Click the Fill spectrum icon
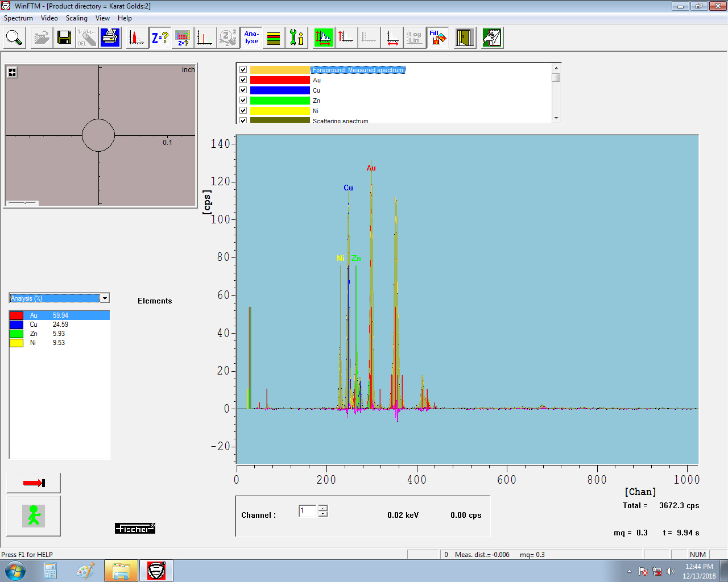Viewport: 728px width, 582px height. (438, 38)
